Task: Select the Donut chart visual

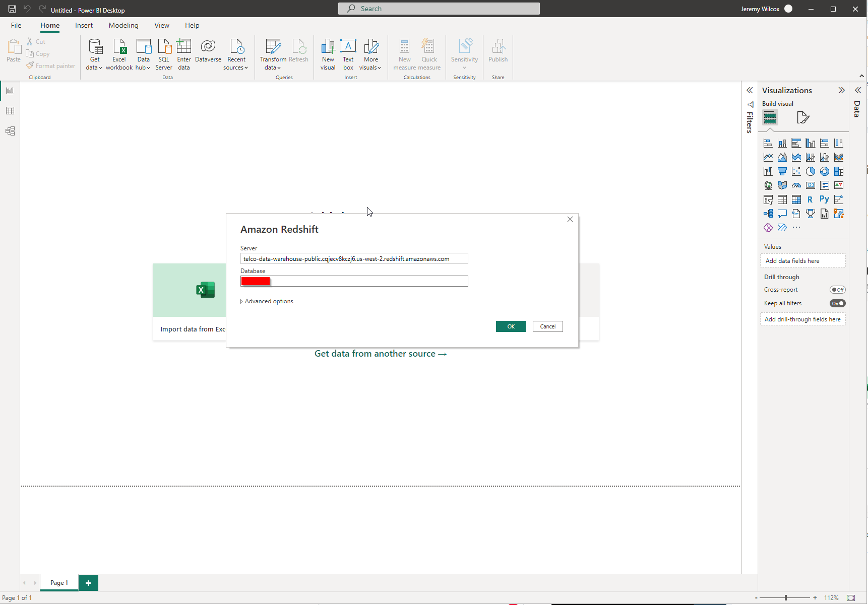Action: tap(824, 171)
